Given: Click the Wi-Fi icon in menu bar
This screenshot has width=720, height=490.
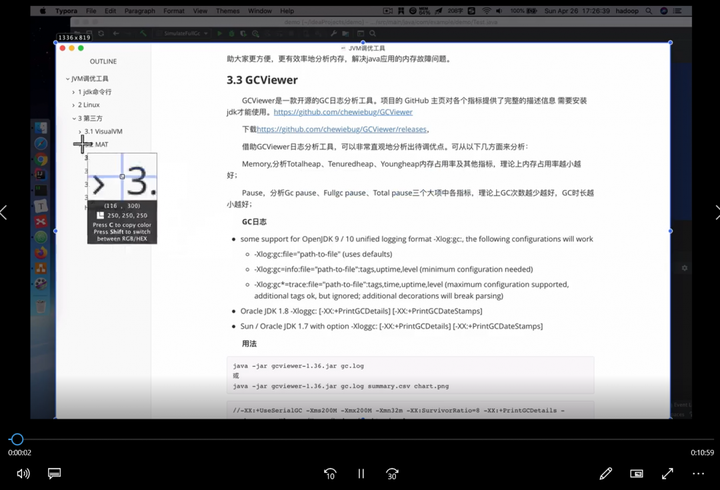Looking at the screenshot, I should click(487, 11).
